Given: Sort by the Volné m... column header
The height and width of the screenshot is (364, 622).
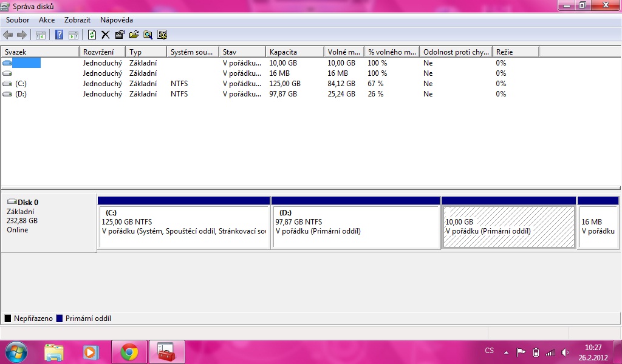Looking at the screenshot, I should pos(344,52).
